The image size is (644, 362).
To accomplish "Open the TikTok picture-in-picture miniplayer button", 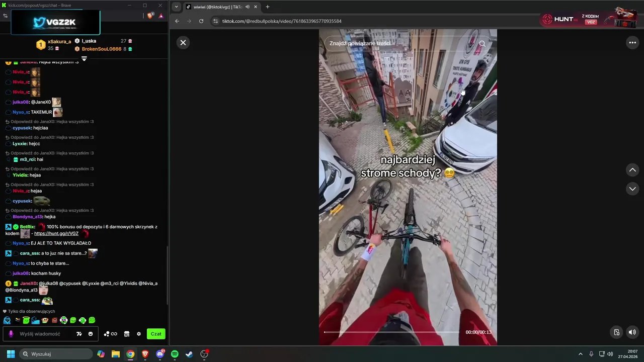I will 616,332.
